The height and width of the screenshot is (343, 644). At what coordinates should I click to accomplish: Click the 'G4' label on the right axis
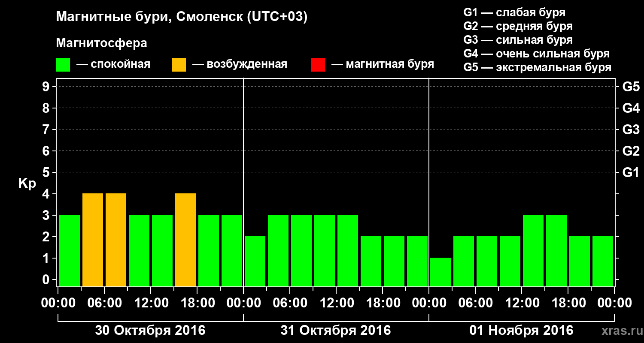coord(631,108)
